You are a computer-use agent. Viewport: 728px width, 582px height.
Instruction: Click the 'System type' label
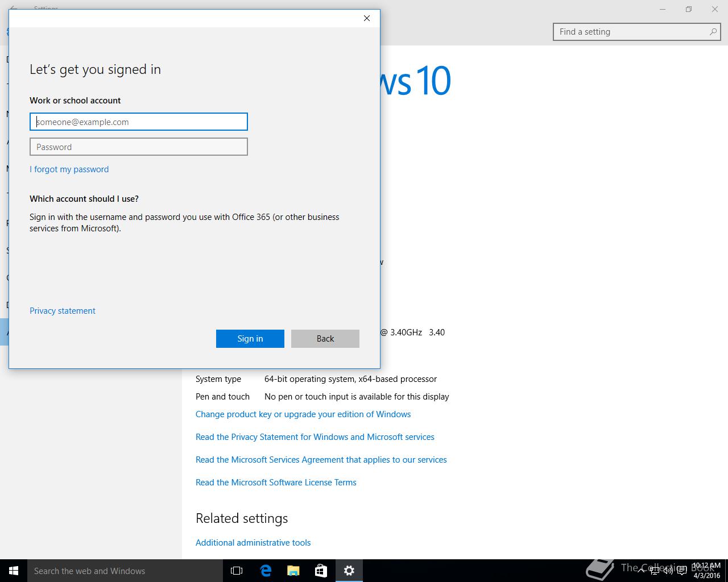point(218,379)
